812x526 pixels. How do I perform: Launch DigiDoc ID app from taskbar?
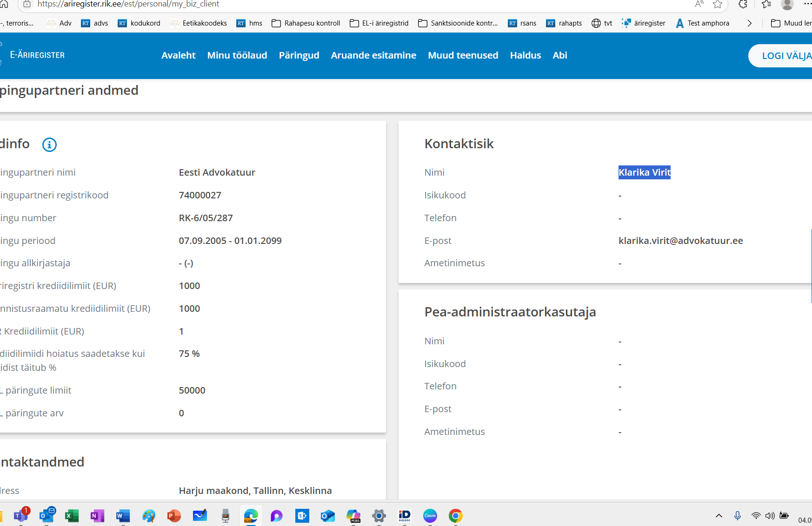pyautogui.click(x=405, y=516)
